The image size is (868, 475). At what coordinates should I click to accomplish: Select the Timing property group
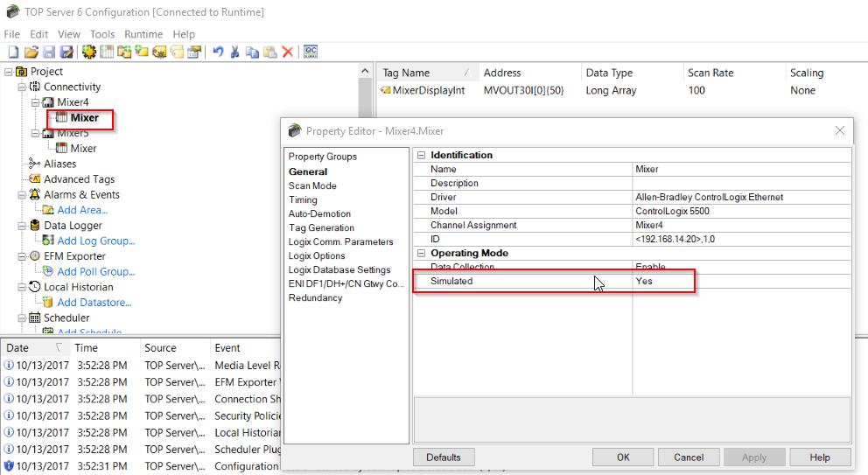pos(303,199)
